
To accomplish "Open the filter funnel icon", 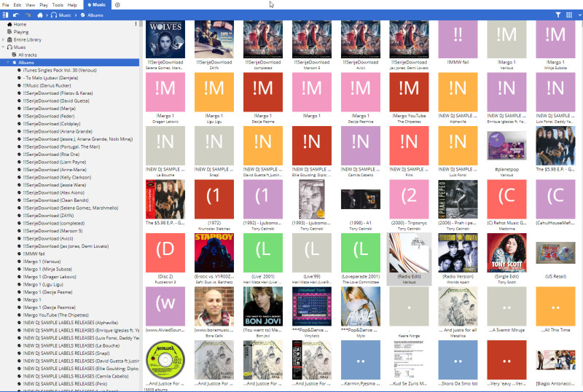I will click(558, 15).
